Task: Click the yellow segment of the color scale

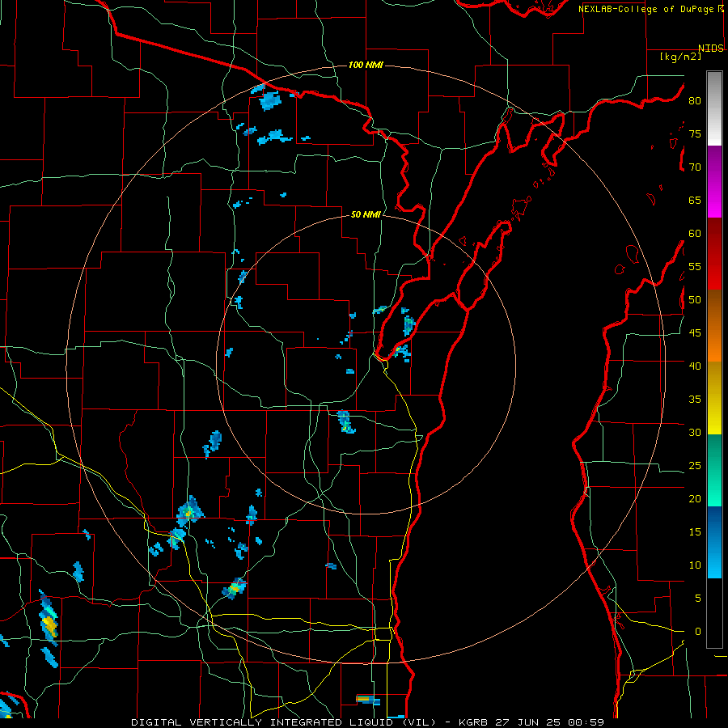Action: [x=714, y=398]
